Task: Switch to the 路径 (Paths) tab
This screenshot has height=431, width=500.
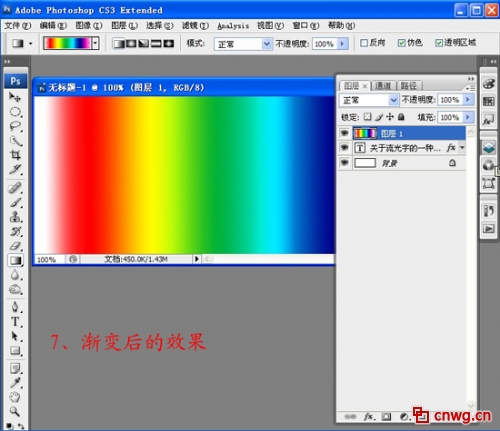Action: (x=409, y=86)
